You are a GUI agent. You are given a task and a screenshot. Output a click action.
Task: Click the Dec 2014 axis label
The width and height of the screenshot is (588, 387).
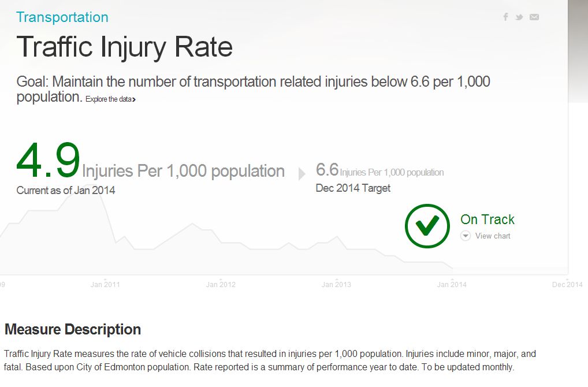point(567,284)
